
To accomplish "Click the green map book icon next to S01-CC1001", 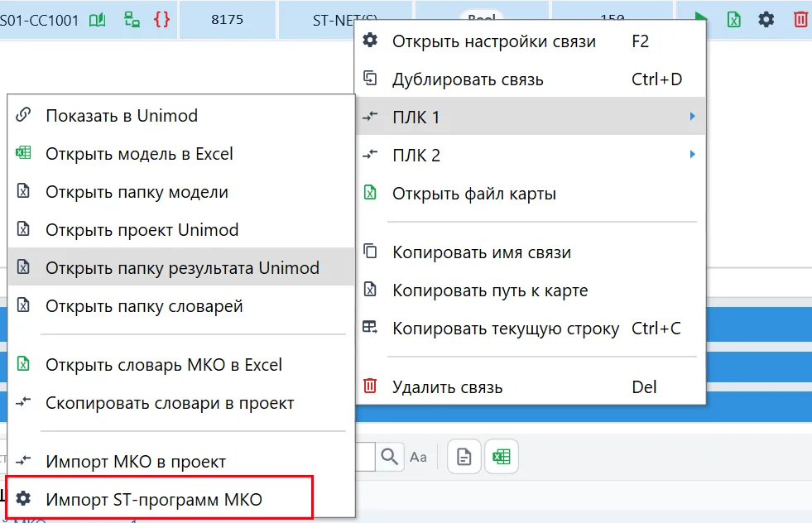I will pos(97,20).
